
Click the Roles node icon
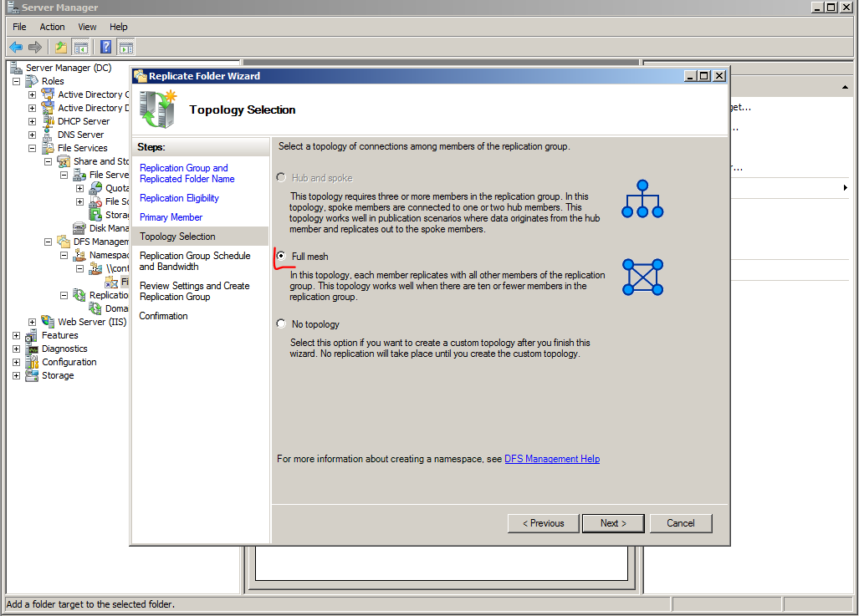point(32,81)
